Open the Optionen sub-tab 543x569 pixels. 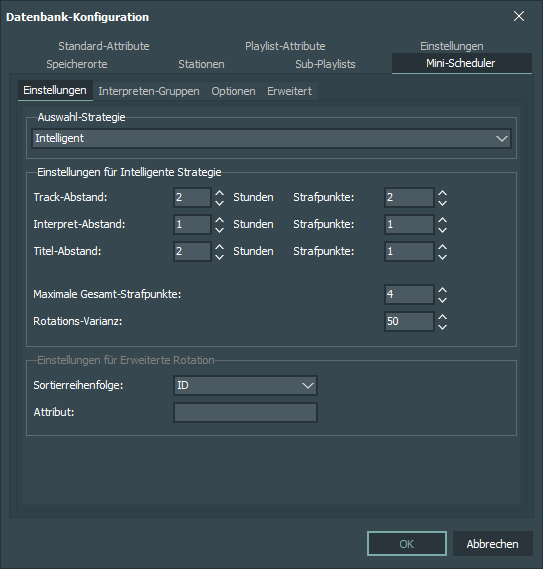[233, 91]
